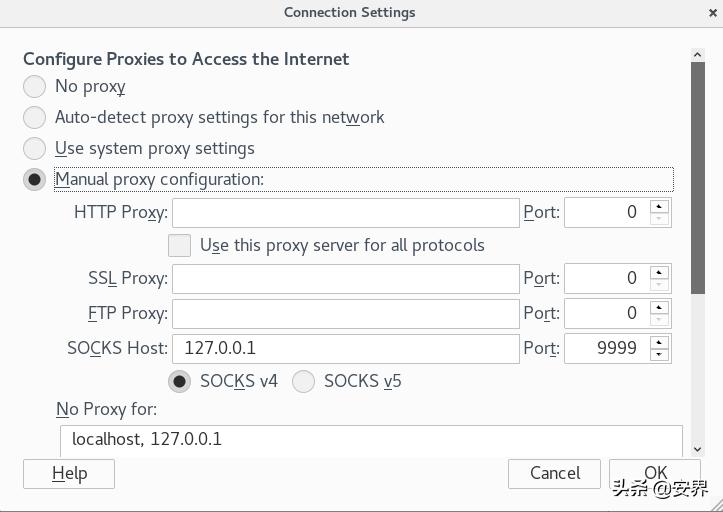723x512 pixels.
Task: Enable Use this proxy server for all protocols
Action: pos(180,246)
